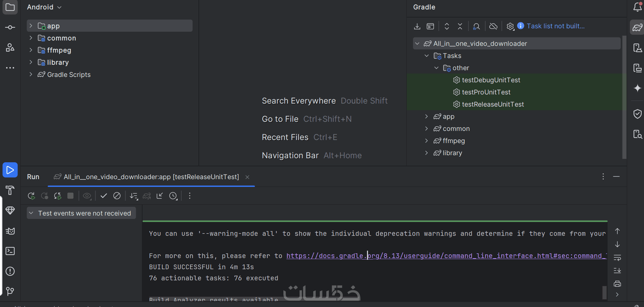
Task: Toggle soft-wrap in the console output
Action: pos(617,258)
